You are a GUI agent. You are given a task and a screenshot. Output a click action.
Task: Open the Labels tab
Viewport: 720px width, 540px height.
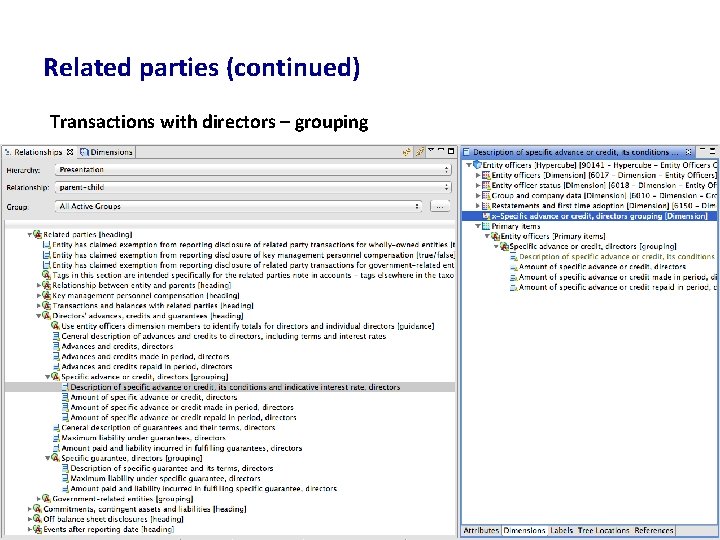tap(561, 530)
